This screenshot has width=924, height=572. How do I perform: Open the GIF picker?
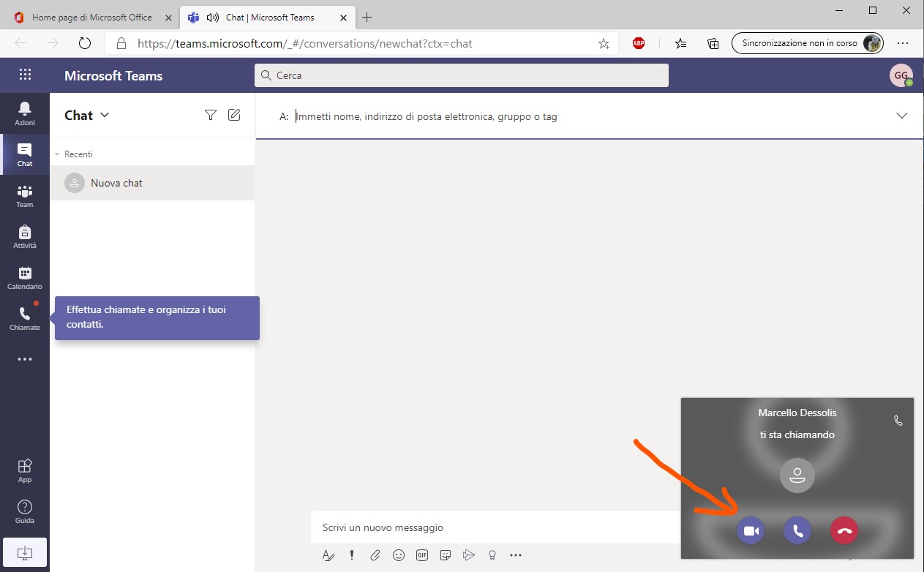(x=422, y=555)
